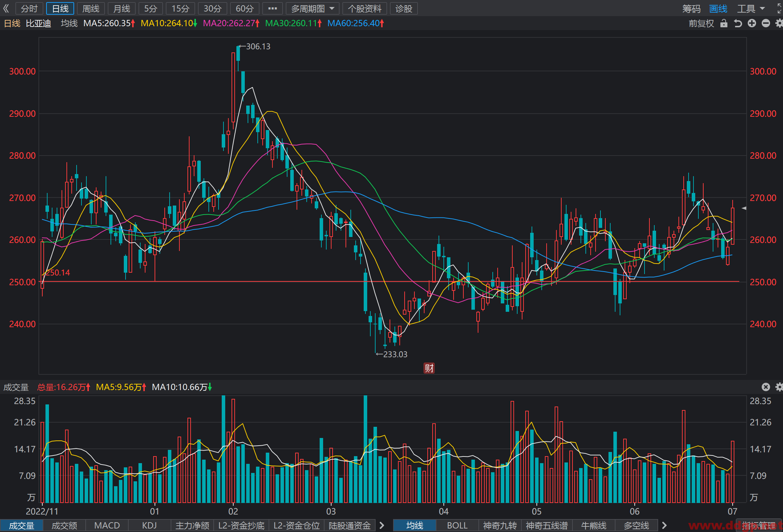Open main chart settings gear
The width and height of the screenshot is (783, 532).
(x=779, y=23)
